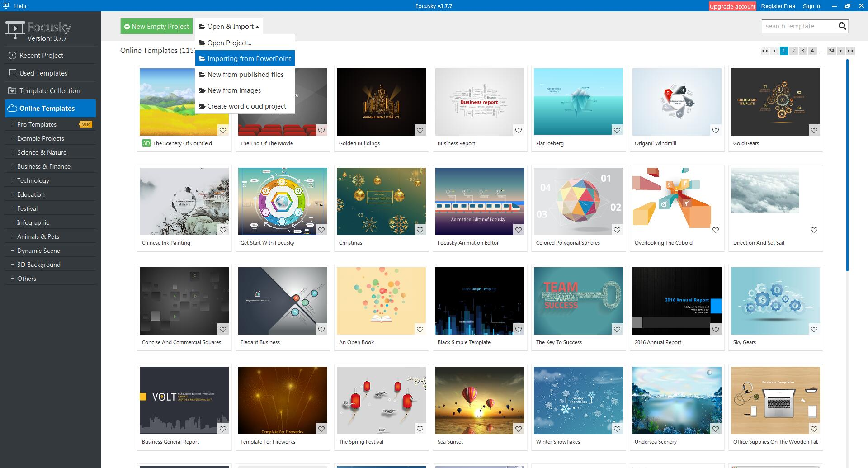Open the Undersea Scenery thumbnail
The width and height of the screenshot is (868, 468).
pos(677,400)
